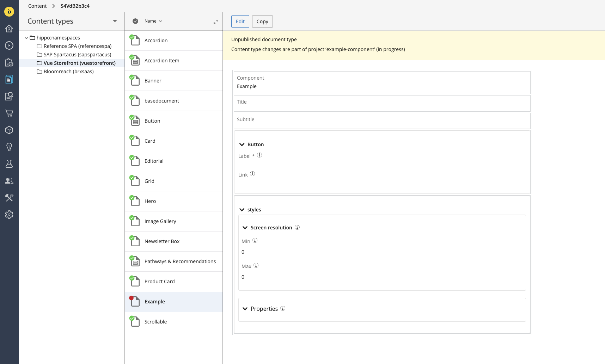Image resolution: width=605 pixels, height=364 pixels.
Task: Click the users audience icon in sidebar
Action: point(9,181)
